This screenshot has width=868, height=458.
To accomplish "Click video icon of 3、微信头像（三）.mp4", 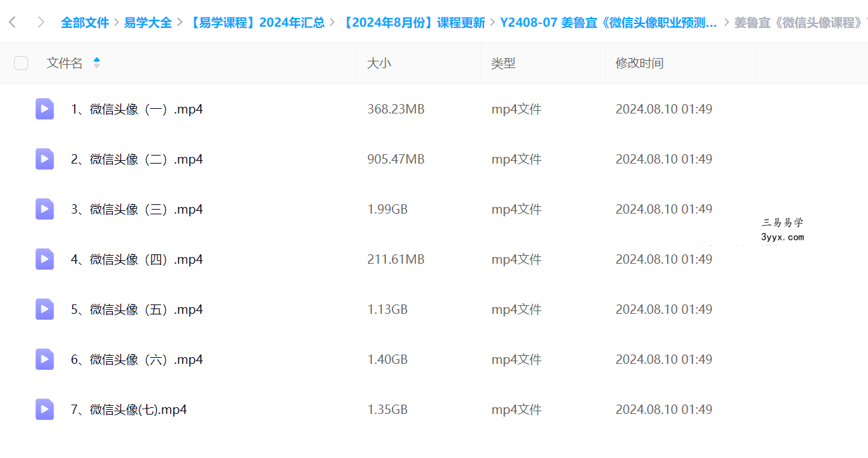I will [45, 209].
